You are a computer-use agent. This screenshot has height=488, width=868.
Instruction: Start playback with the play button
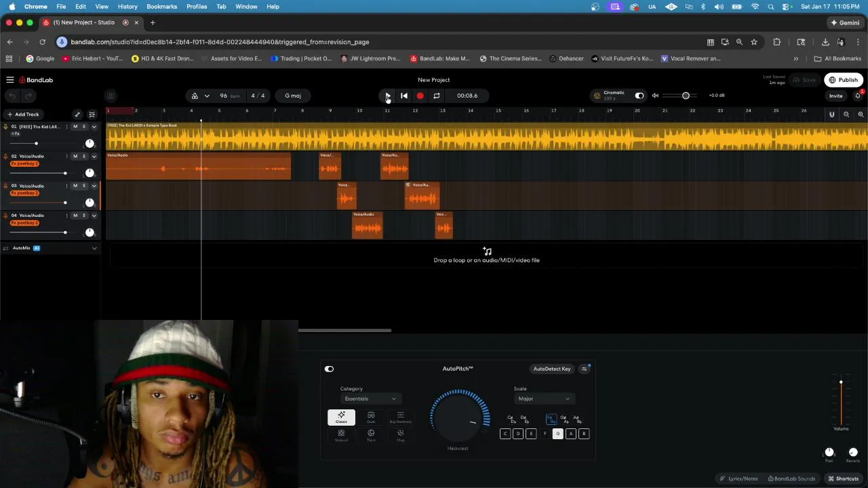click(387, 96)
